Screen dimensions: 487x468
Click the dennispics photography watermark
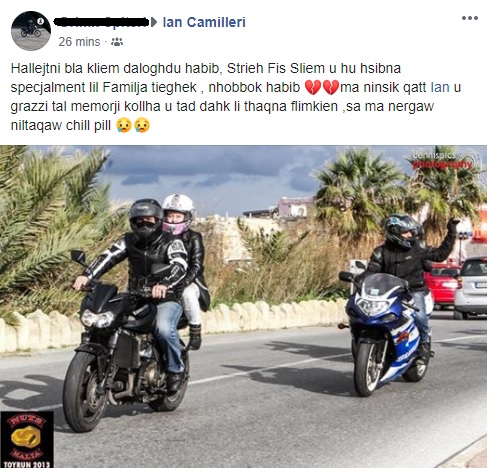tap(443, 160)
